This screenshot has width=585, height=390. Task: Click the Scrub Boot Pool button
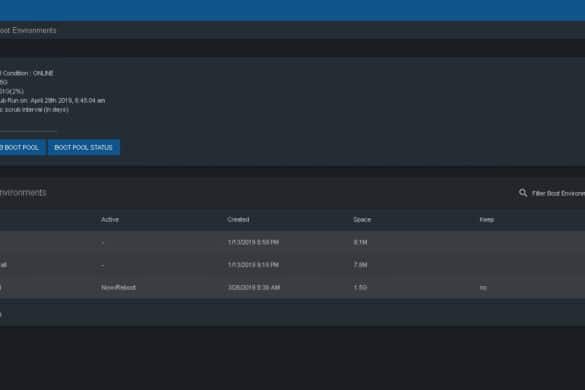(22, 147)
